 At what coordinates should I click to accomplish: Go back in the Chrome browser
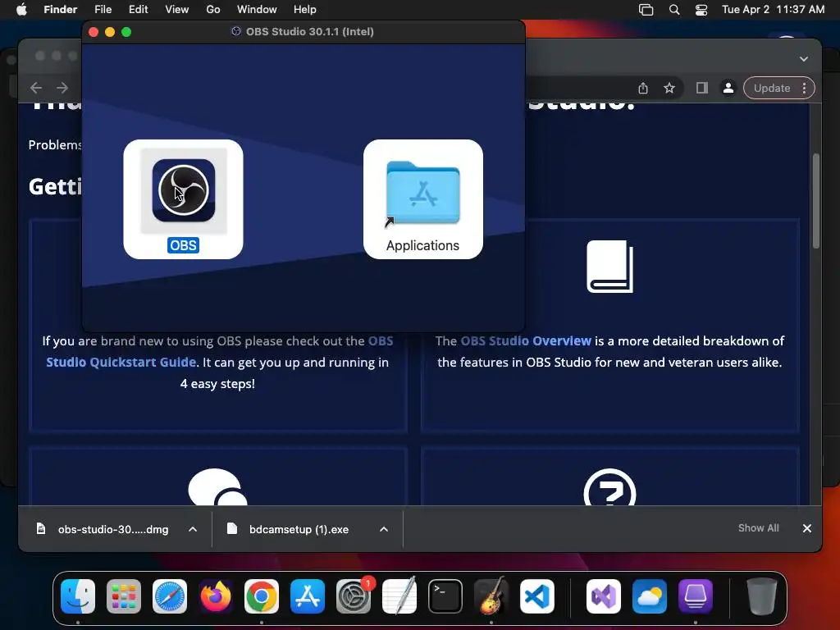(36, 87)
